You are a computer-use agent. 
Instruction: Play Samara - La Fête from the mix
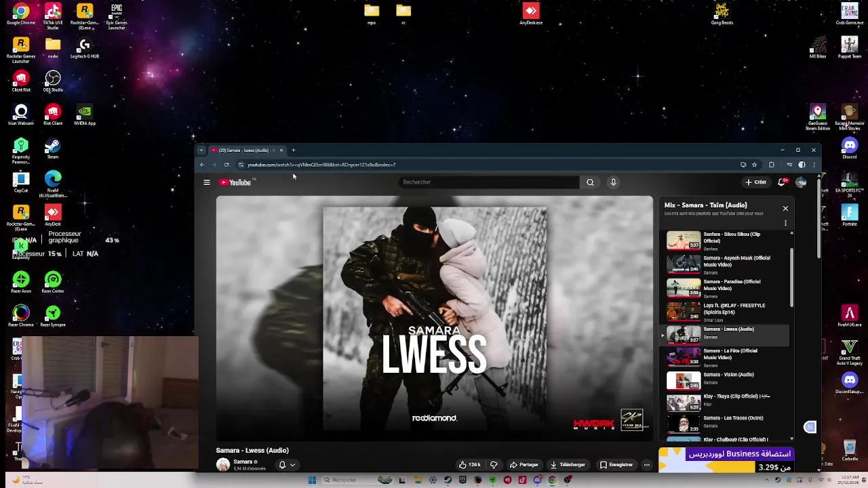point(724,357)
